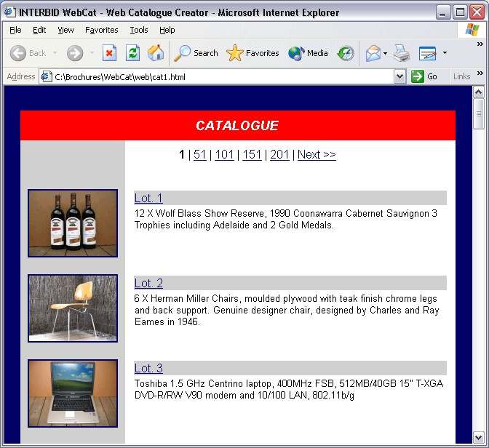Click the Address bar URL field

(x=223, y=76)
